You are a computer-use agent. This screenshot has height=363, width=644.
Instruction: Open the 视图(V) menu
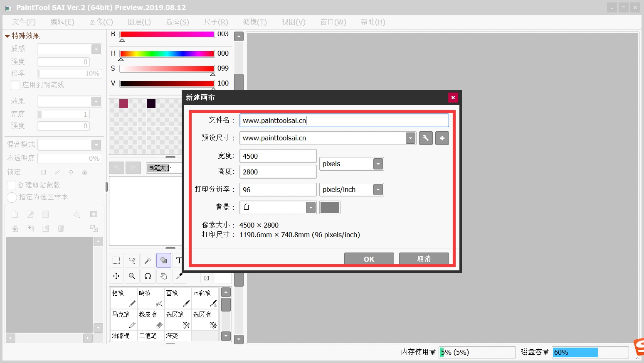pos(294,22)
